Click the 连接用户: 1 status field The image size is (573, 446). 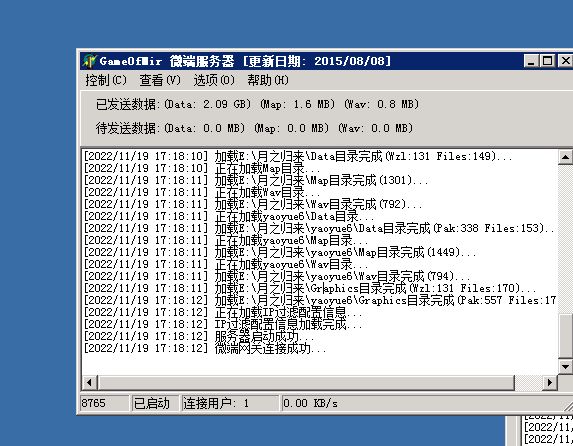point(230,403)
